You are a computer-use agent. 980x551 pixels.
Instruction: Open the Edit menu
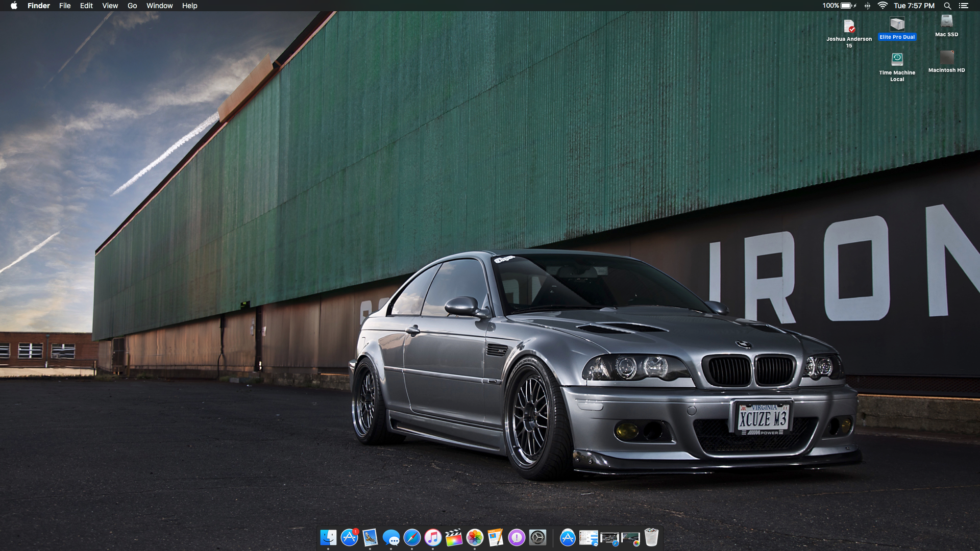pyautogui.click(x=86, y=6)
